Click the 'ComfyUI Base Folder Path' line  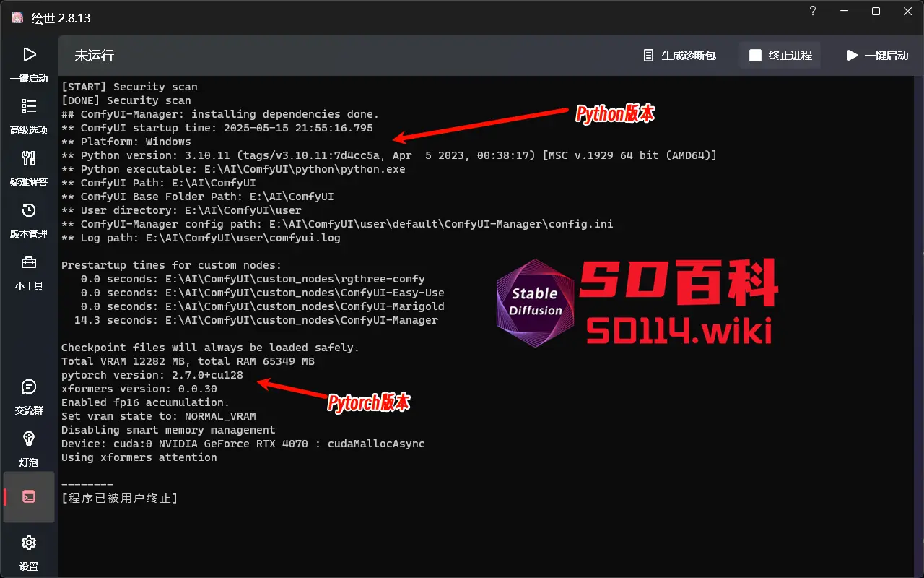coord(198,197)
